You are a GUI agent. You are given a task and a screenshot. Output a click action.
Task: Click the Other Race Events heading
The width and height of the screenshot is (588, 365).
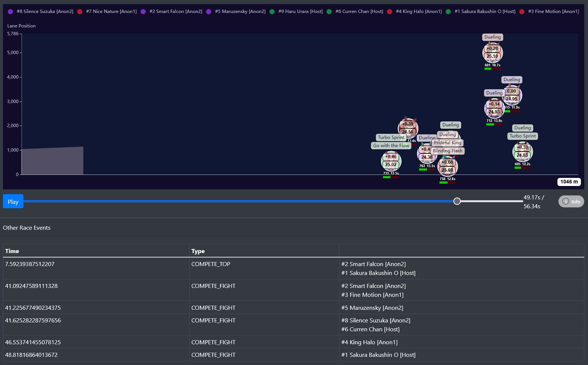(27, 228)
